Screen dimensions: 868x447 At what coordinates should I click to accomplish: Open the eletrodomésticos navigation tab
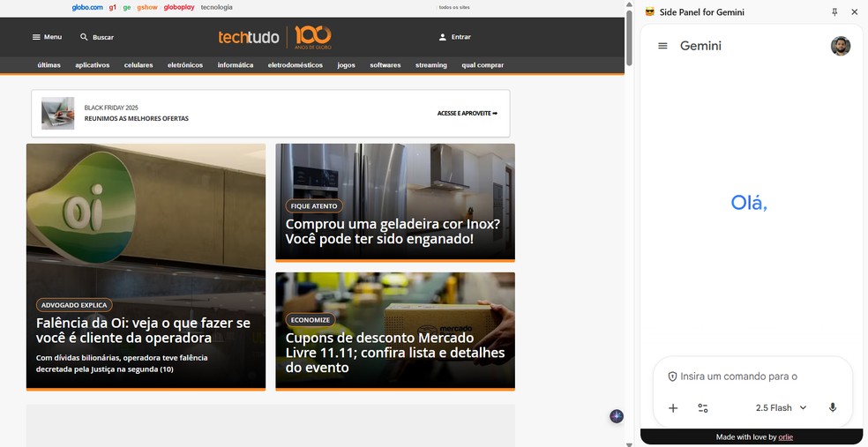tap(295, 65)
